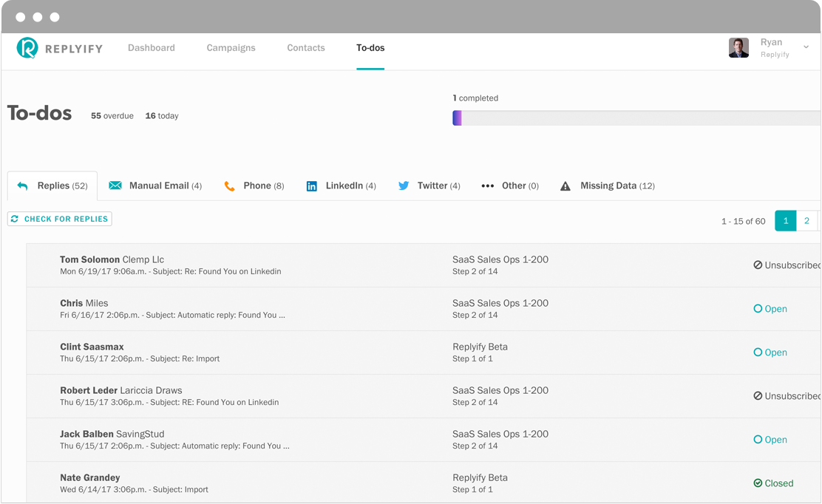Click the Phone handset icon
The width and height of the screenshot is (822, 504).
click(x=229, y=186)
